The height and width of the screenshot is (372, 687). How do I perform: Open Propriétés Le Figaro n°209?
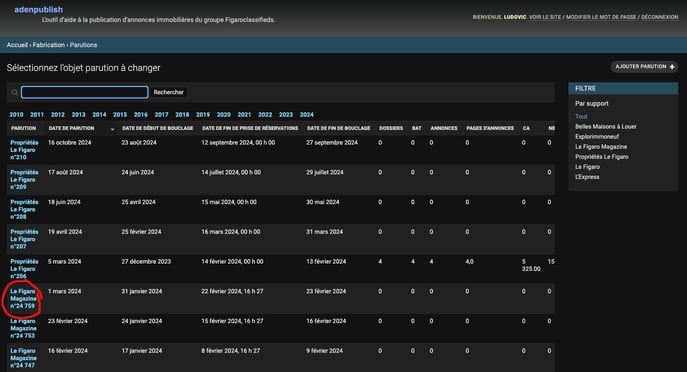[x=24, y=180]
